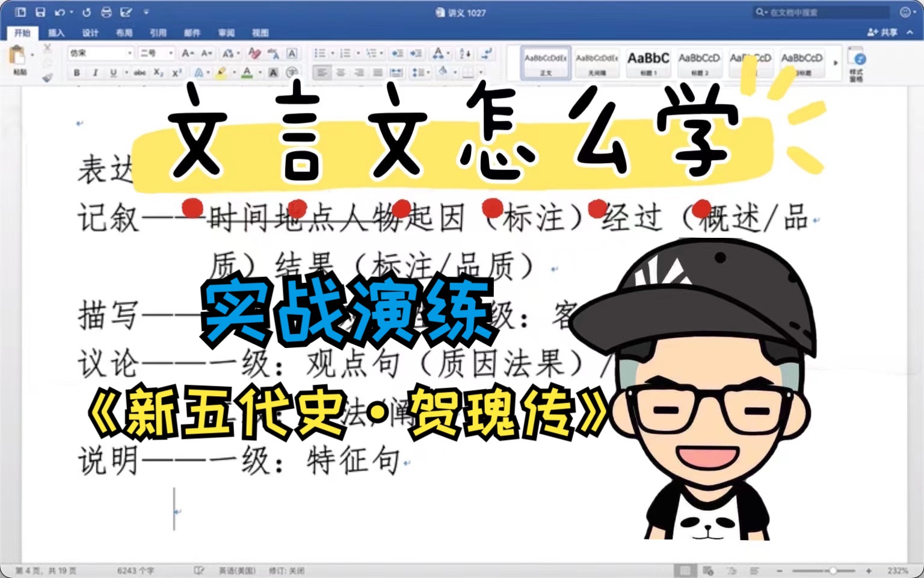This screenshot has height=578, width=924.
Task: Click the Paste (粘贴) clipboard icon
Action: [x=17, y=56]
